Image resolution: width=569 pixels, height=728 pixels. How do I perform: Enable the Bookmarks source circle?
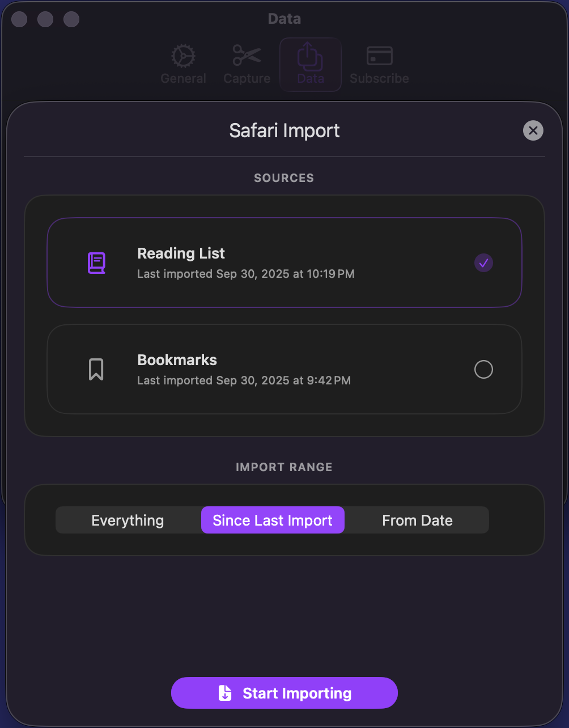pyautogui.click(x=483, y=370)
